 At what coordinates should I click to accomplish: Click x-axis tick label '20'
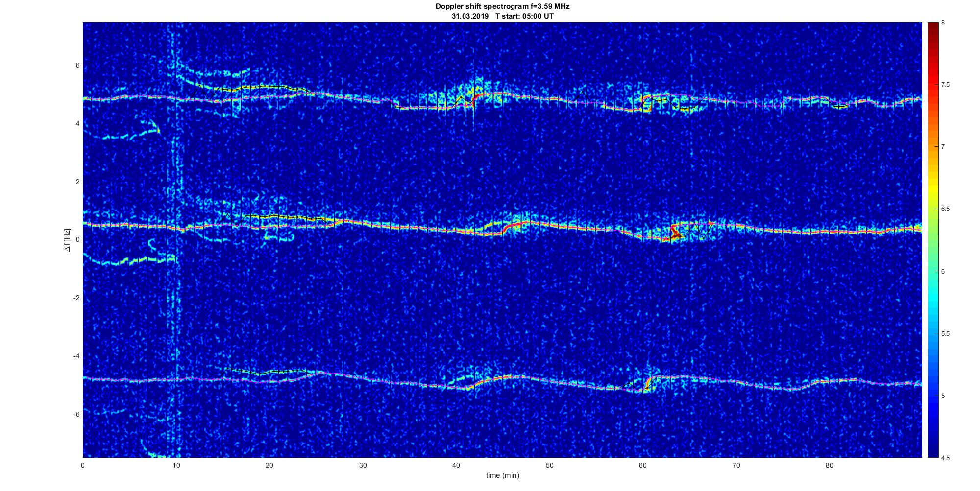(269, 465)
